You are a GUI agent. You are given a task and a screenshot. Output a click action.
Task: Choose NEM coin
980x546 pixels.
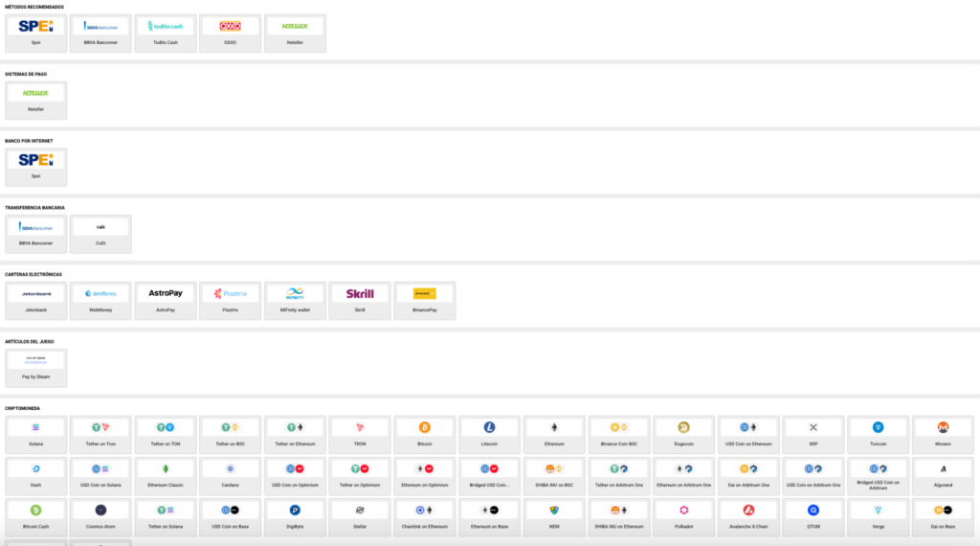[554, 517]
